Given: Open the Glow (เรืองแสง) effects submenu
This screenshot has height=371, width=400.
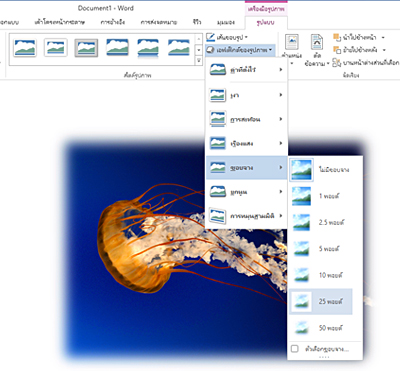Looking at the screenshot, I should 246,143.
